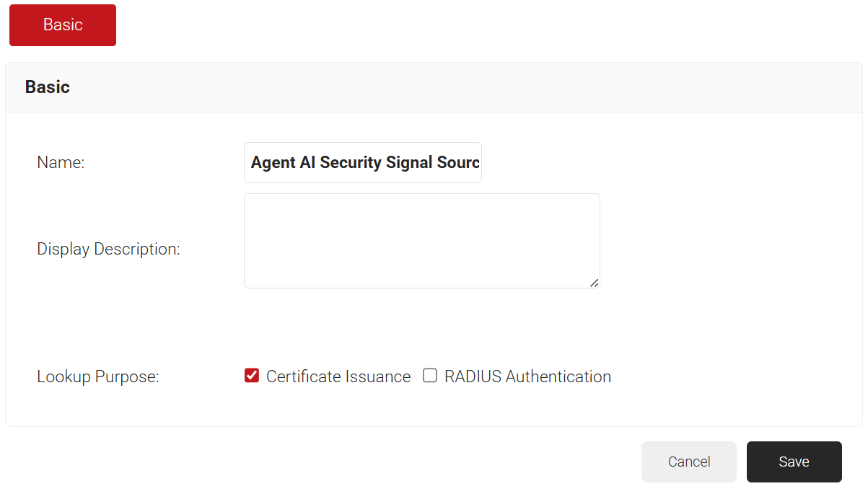
Task: Focus the Name input field
Action: (363, 163)
